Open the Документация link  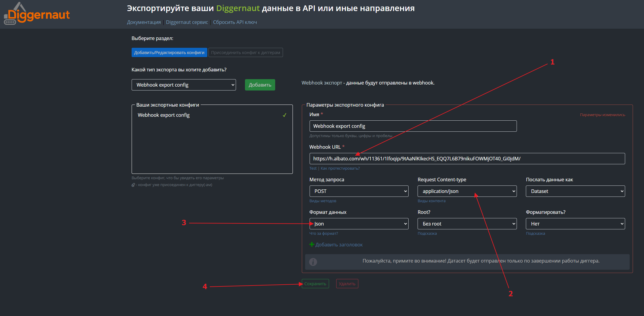pos(144,22)
